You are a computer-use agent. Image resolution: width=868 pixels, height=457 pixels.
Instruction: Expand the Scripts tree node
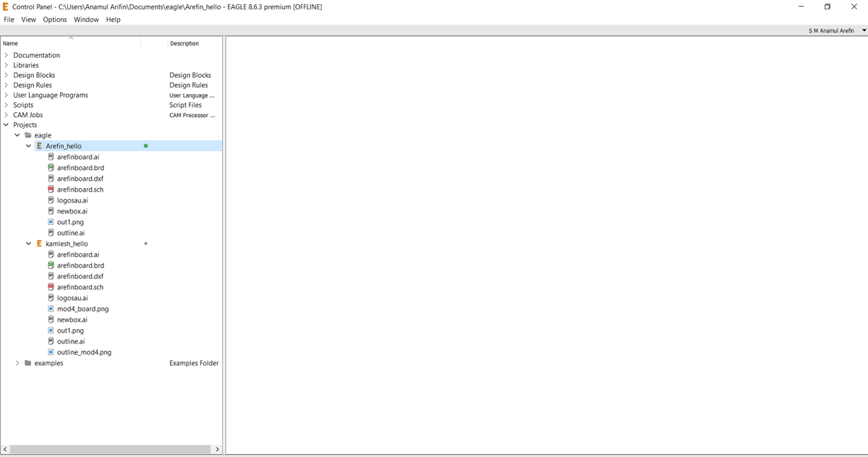coord(6,105)
